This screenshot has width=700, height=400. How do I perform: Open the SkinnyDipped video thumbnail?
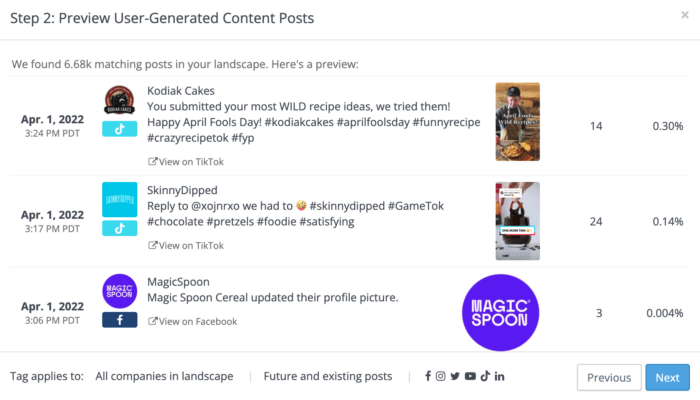[x=517, y=221]
